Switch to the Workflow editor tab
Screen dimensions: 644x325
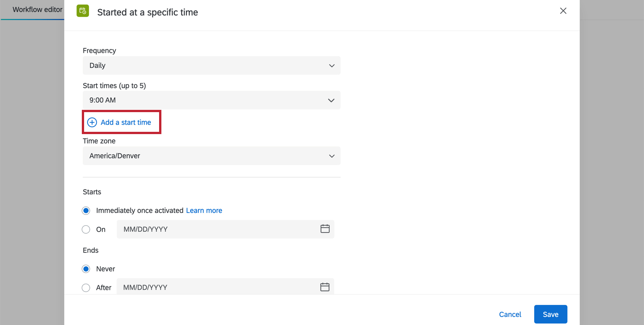point(37,9)
